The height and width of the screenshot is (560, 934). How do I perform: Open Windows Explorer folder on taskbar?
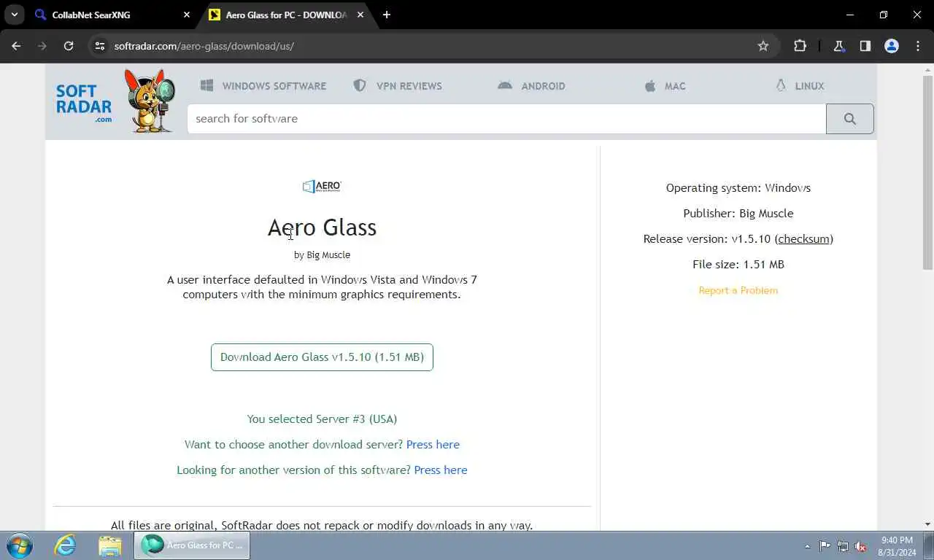click(x=109, y=545)
